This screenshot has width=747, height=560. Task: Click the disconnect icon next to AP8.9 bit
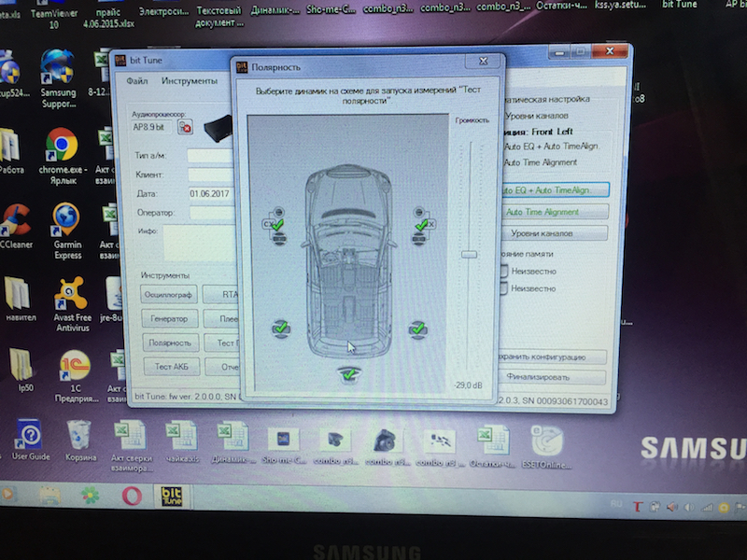click(185, 127)
